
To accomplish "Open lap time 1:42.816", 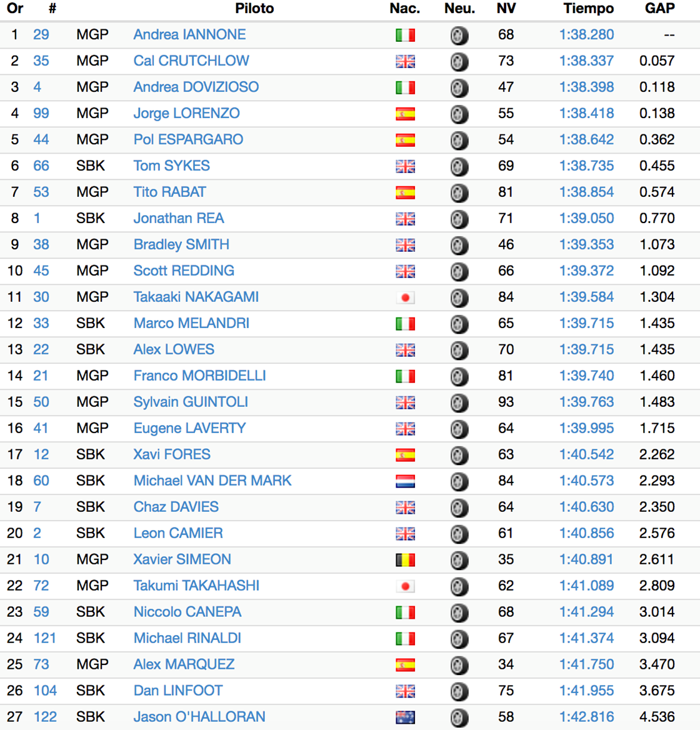I will [586, 716].
